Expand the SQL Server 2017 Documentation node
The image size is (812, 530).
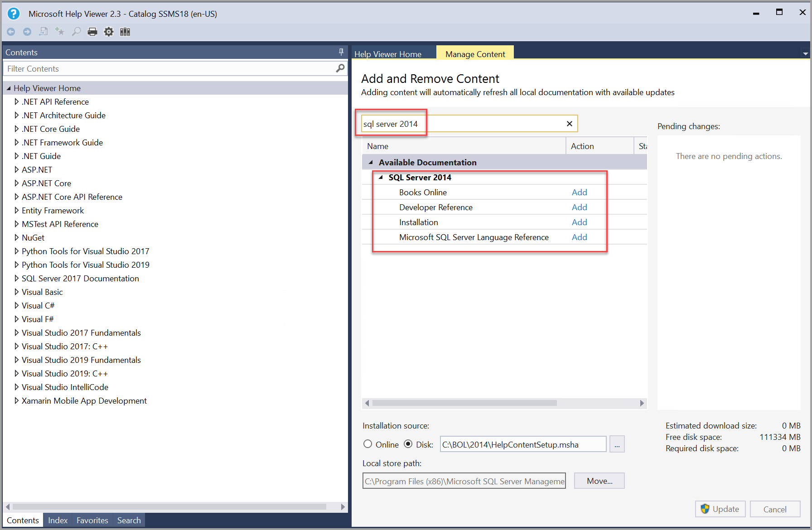coord(17,278)
